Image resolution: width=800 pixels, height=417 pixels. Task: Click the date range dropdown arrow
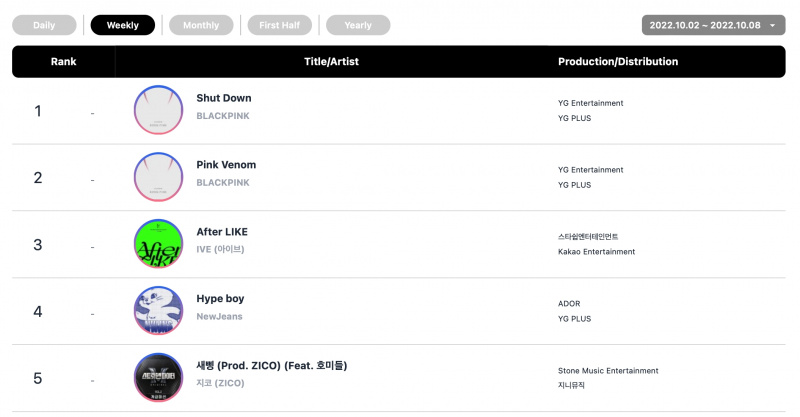point(772,26)
